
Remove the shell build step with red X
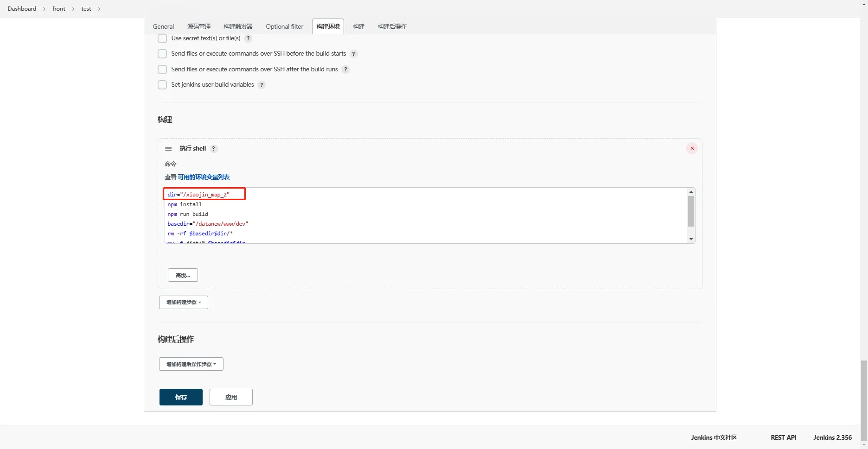click(x=692, y=149)
